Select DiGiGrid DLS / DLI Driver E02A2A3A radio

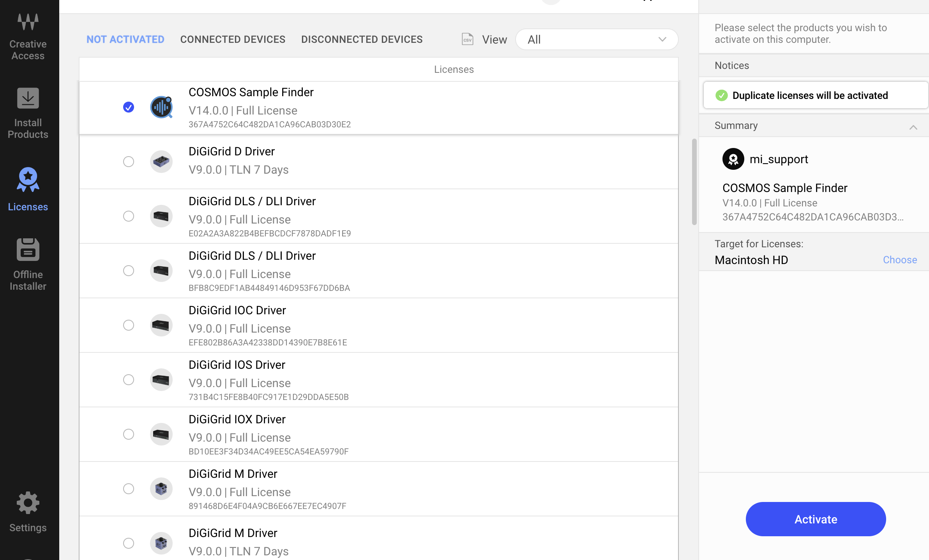(129, 216)
